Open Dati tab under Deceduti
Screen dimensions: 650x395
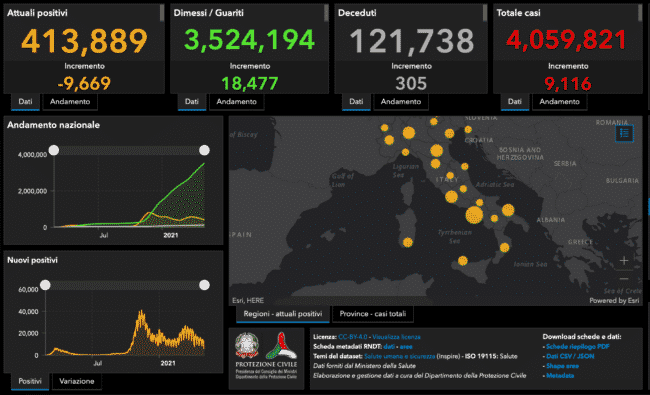coord(356,102)
